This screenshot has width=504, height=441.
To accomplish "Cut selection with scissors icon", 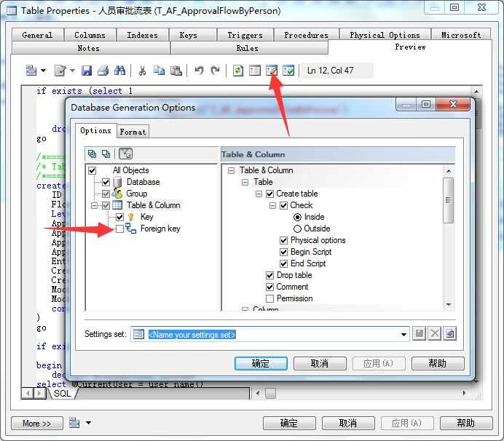I will [x=142, y=71].
